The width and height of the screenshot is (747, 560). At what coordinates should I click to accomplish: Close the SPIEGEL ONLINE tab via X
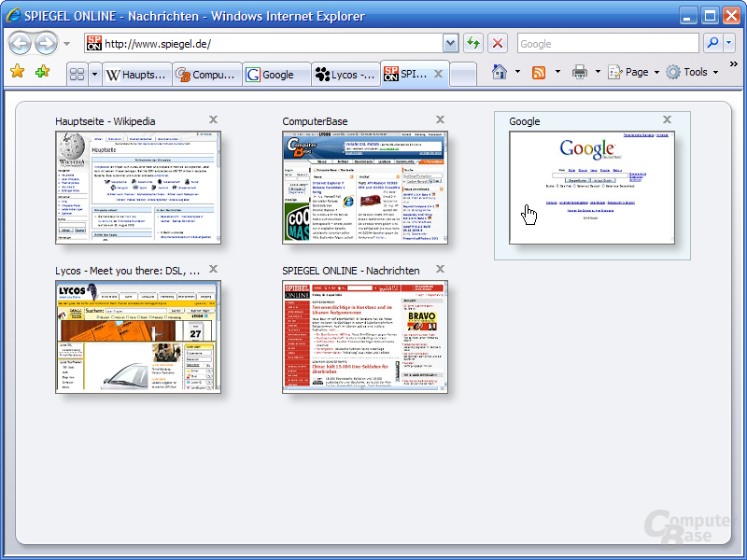[x=438, y=74]
